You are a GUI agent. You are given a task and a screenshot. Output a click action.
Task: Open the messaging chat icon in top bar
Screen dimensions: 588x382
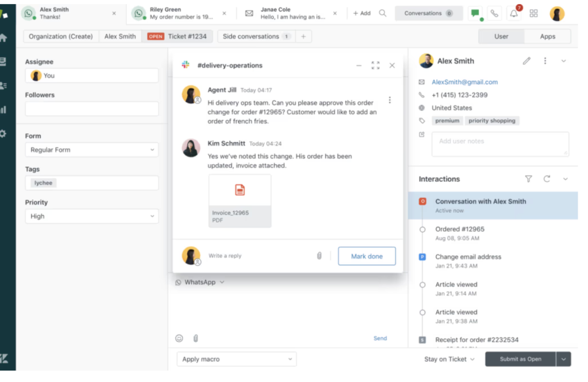[x=475, y=13]
